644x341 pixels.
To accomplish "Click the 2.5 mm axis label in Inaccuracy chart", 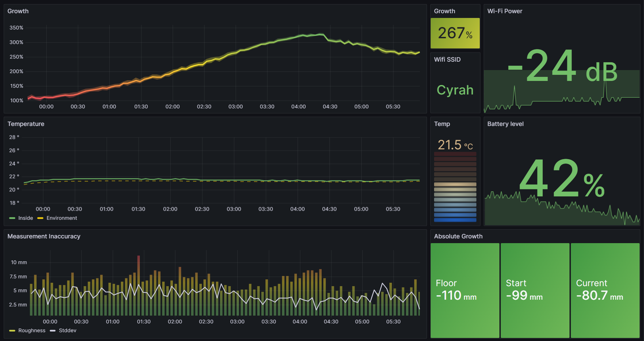I will pyautogui.click(x=18, y=305).
